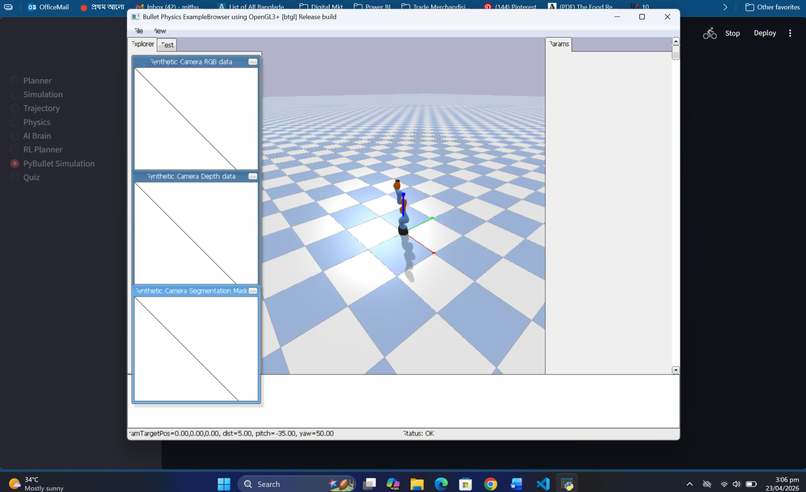
Task: Open the three-dot menu beside Deploy
Action: click(790, 33)
